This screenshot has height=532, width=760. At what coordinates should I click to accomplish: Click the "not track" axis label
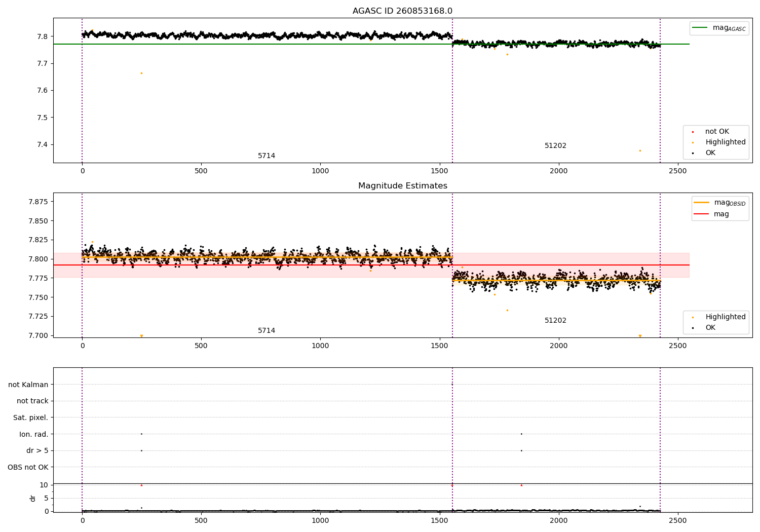(32, 401)
